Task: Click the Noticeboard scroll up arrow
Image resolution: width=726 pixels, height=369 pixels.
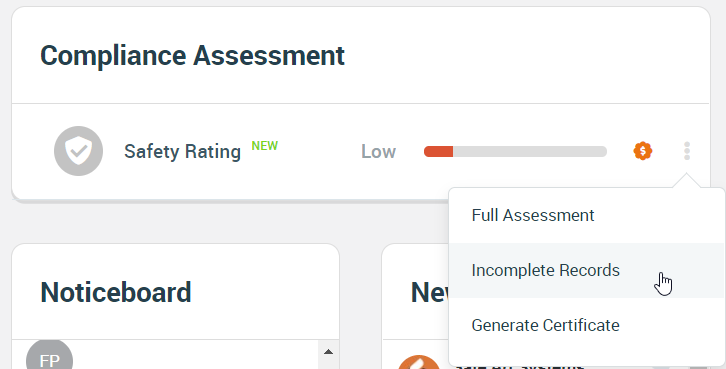Action: point(328,352)
